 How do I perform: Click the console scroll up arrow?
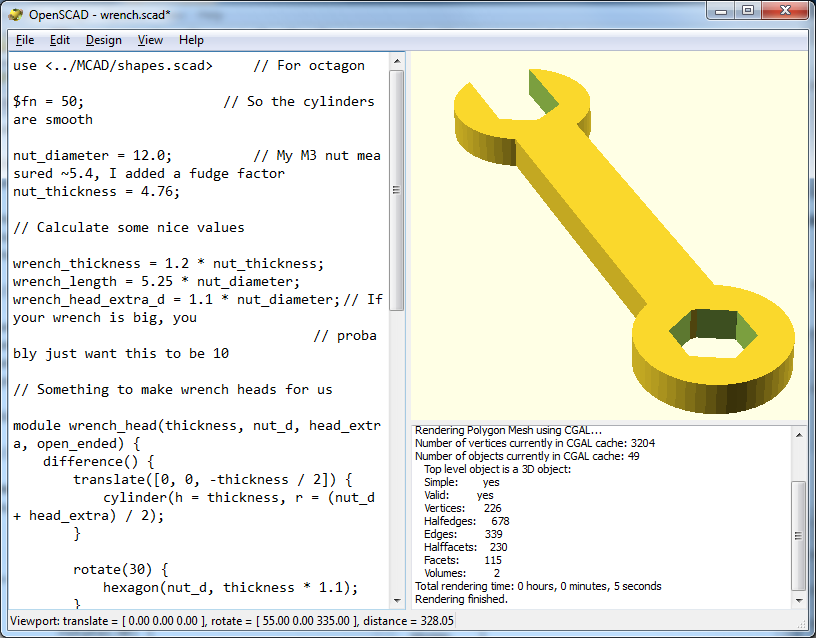click(799, 434)
